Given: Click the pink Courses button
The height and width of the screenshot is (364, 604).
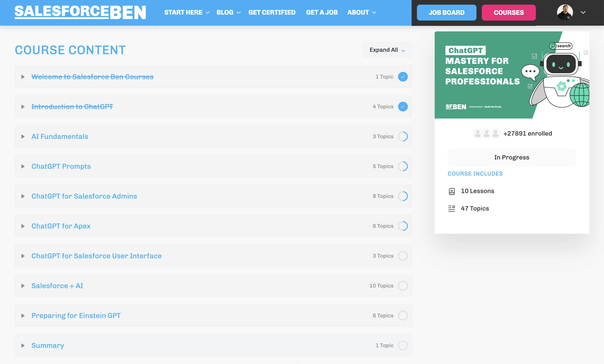Looking at the screenshot, I should [x=508, y=12].
